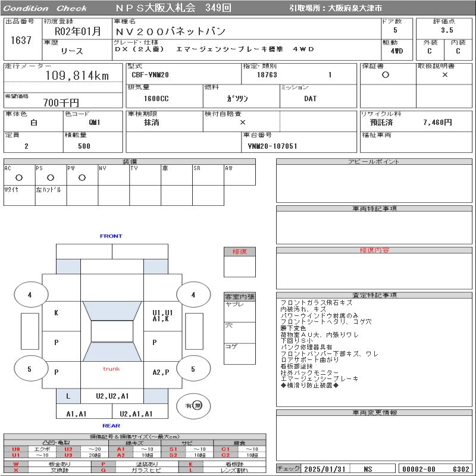This screenshot has height=476, width=476.
Task: Click the Condition Check header title
Action: [x=45, y=8]
